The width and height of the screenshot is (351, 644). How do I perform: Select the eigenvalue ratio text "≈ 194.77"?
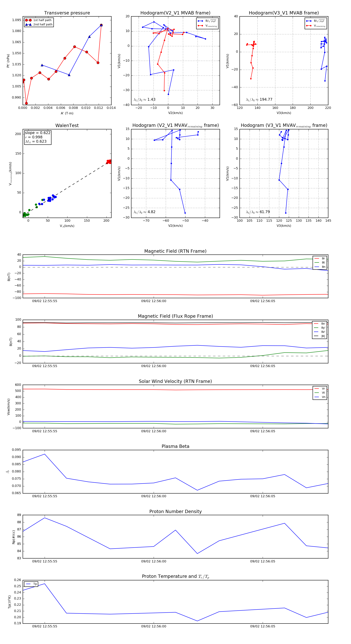(264, 100)
